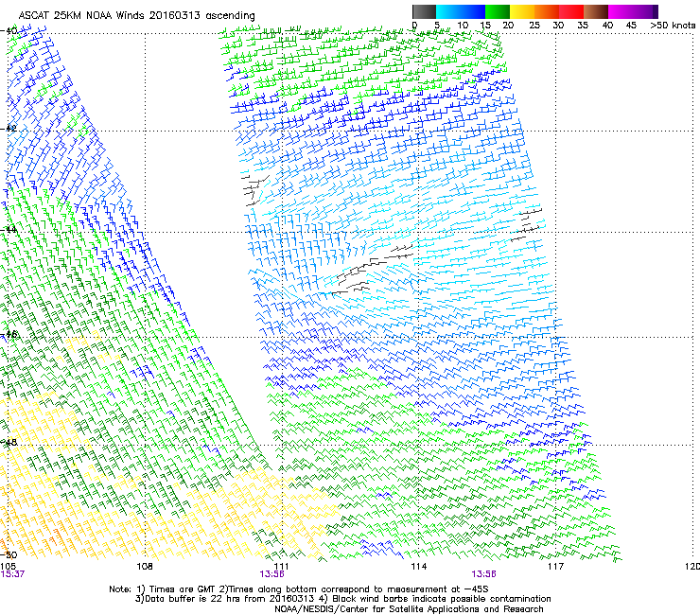Click the magenta-purple 40-50 knots legend band
The image size is (700, 615).
tap(633, 11)
